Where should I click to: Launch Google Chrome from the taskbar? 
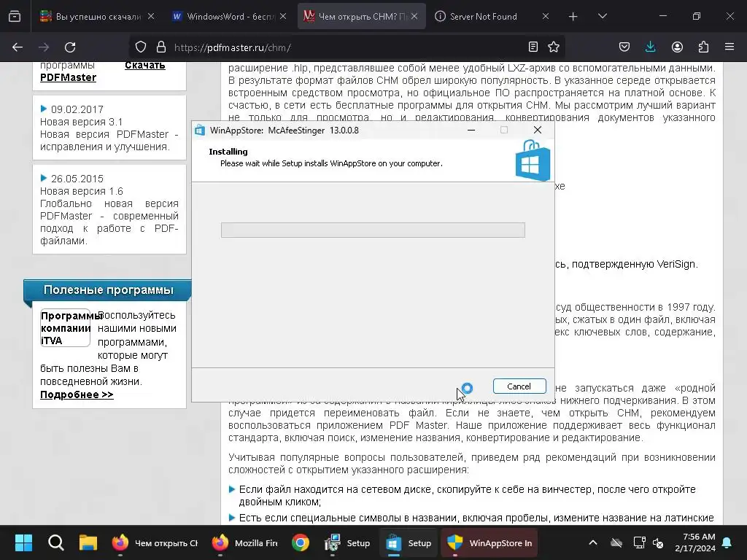point(301,542)
